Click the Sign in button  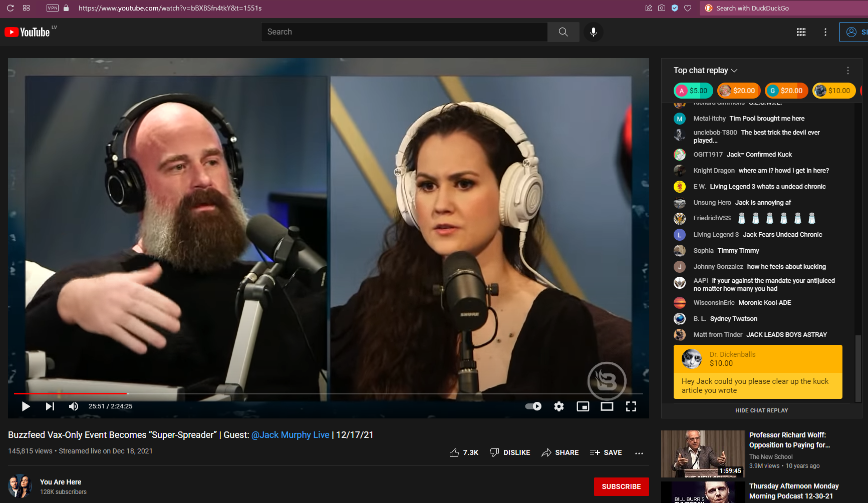[854, 32]
